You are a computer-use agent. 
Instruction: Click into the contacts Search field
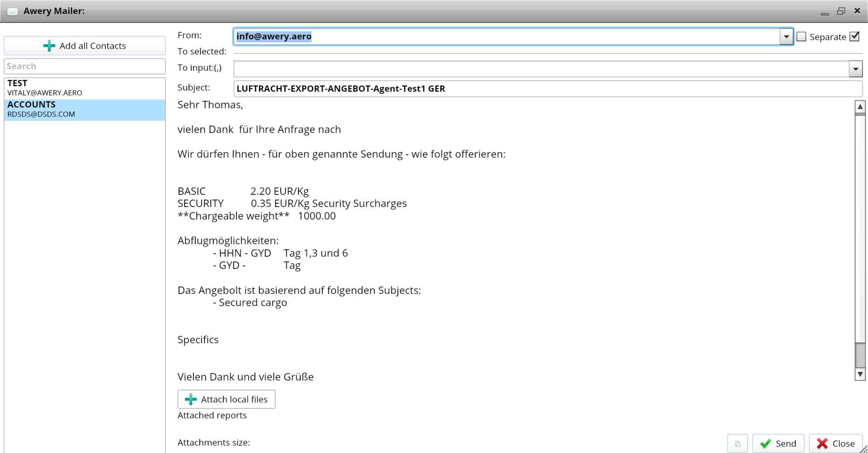tap(85, 66)
